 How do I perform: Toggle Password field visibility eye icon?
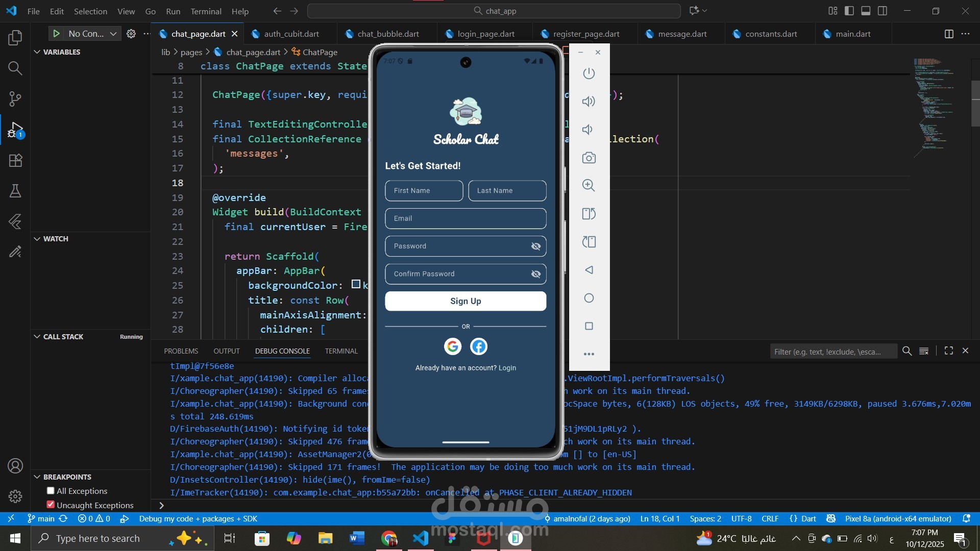pyautogui.click(x=535, y=246)
